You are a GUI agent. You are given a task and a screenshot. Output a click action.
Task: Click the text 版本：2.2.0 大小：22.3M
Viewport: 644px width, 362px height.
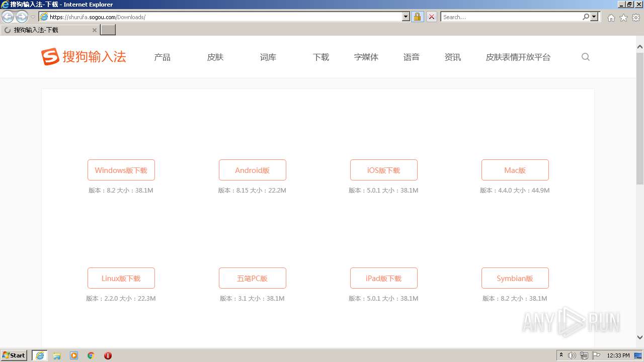[x=121, y=299]
